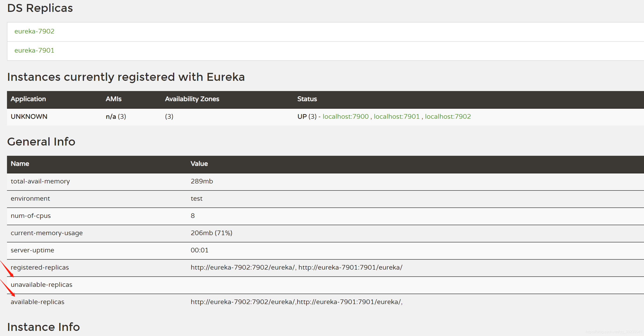Open the eureka-7902 replica link
Viewport: 644px width, 336px height.
pos(34,31)
